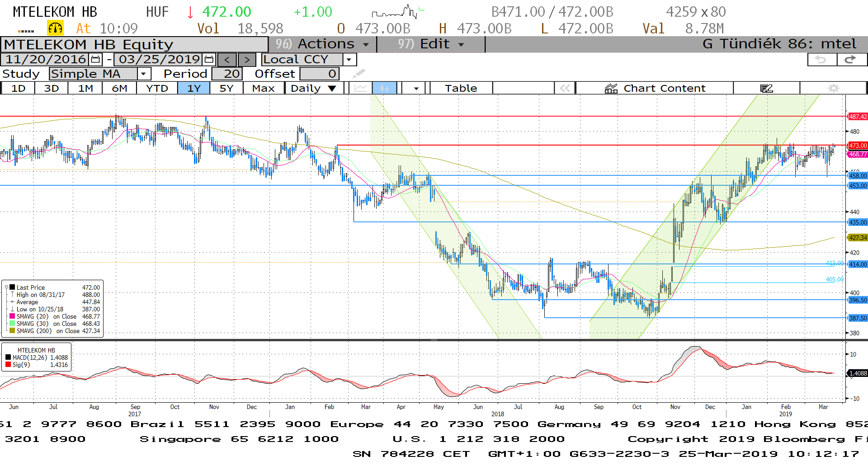
Task: Click the SMAVG (20) magenta legend swatch
Action: [x=12, y=316]
